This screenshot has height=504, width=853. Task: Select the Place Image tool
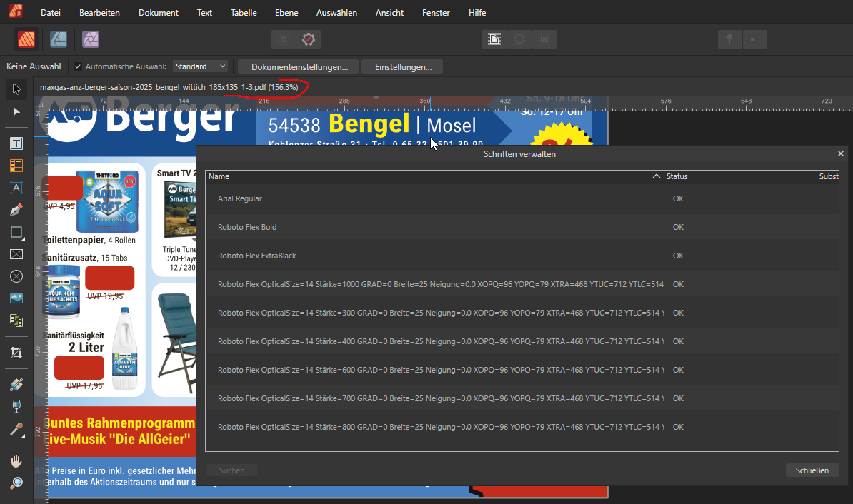(16, 298)
